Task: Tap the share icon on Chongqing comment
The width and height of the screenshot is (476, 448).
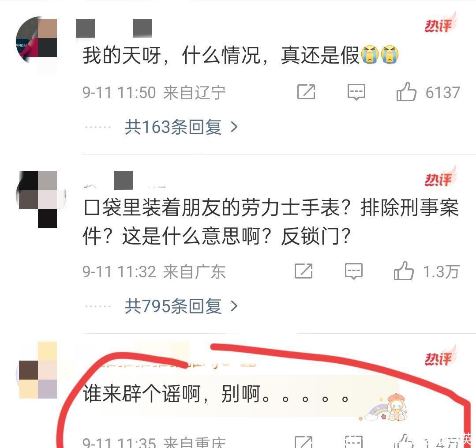Action: [x=304, y=442]
